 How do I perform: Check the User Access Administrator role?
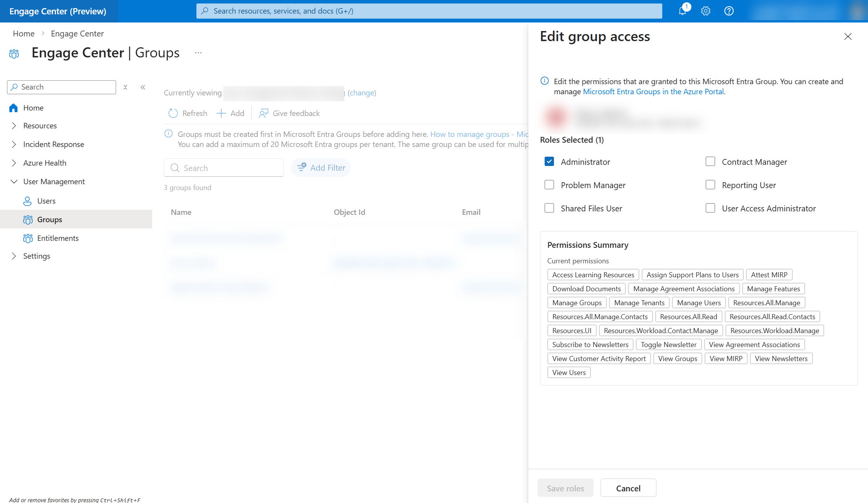tap(710, 208)
